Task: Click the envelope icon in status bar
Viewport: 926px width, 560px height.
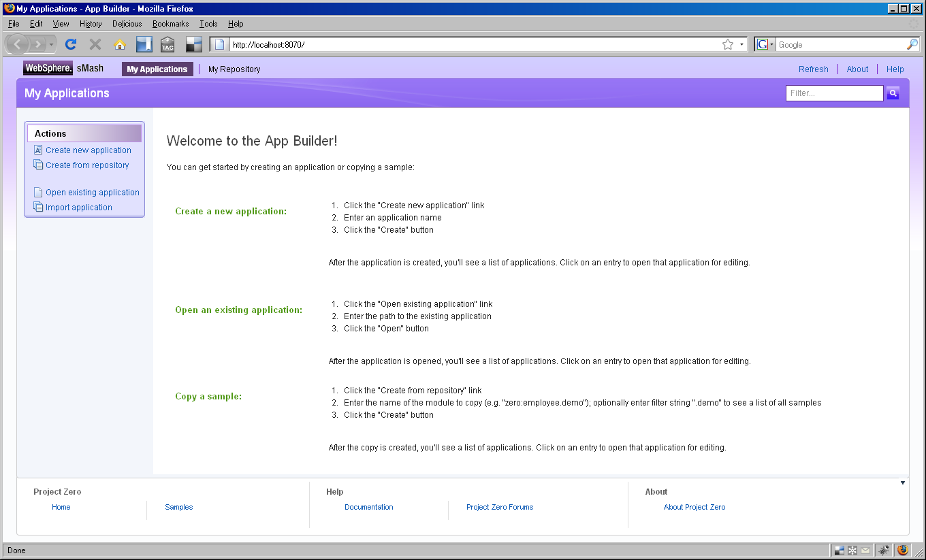Action: 865,550
